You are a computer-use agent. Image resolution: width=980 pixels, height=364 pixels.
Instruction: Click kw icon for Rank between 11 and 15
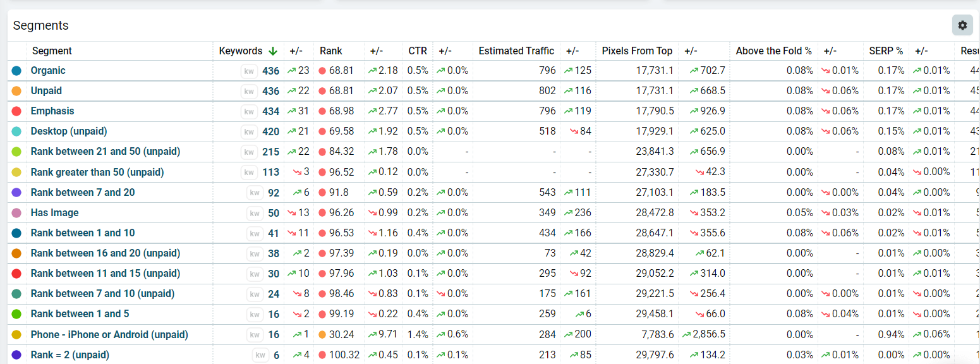pos(255,274)
